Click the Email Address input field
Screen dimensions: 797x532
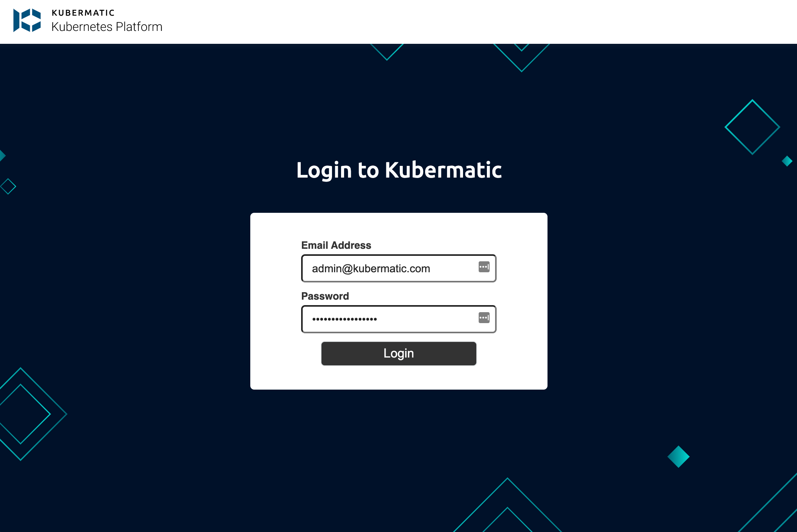coord(399,268)
